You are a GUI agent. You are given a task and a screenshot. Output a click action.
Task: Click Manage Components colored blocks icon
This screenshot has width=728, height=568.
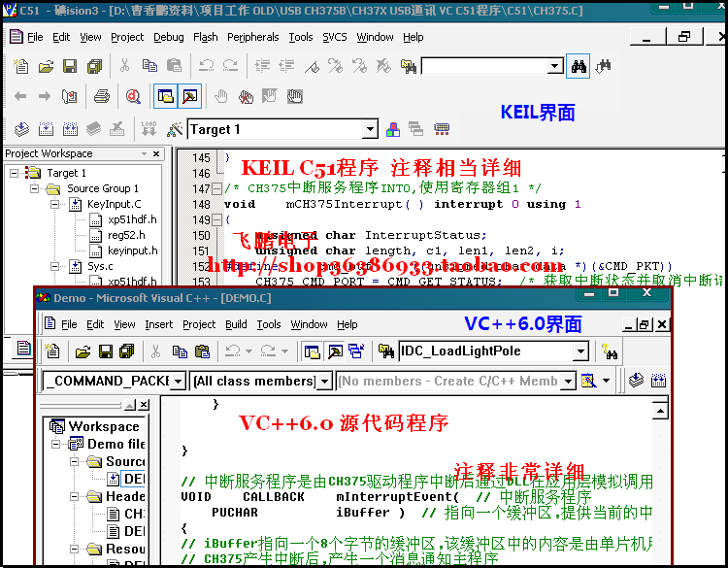click(x=393, y=129)
